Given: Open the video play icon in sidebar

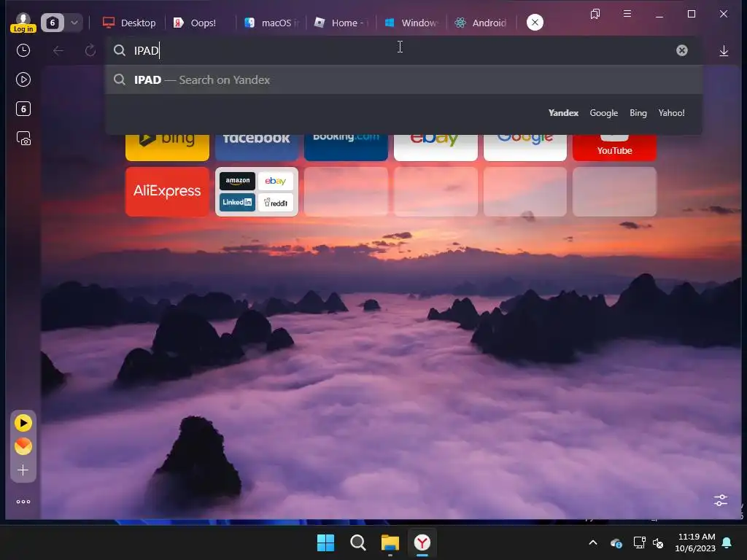Looking at the screenshot, I should tap(23, 79).
